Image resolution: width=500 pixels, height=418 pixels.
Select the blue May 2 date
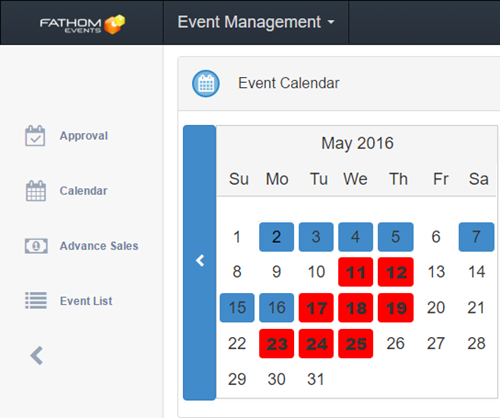click(277, 237)
